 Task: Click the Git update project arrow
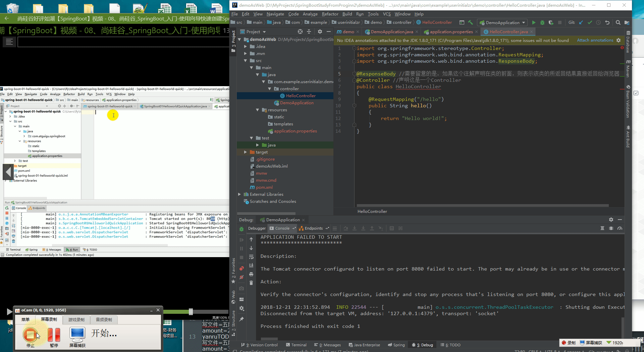581,22
